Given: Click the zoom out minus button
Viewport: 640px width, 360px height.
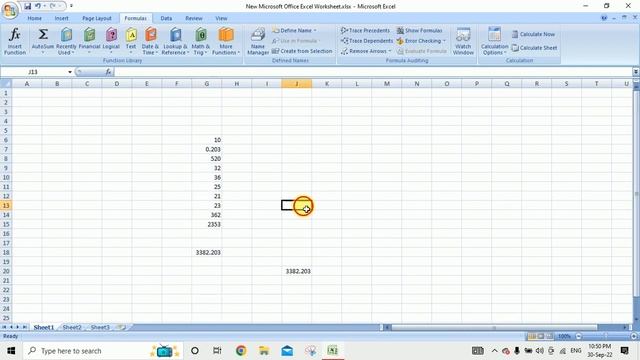Looking at the screenshot, I should [578, 336].
